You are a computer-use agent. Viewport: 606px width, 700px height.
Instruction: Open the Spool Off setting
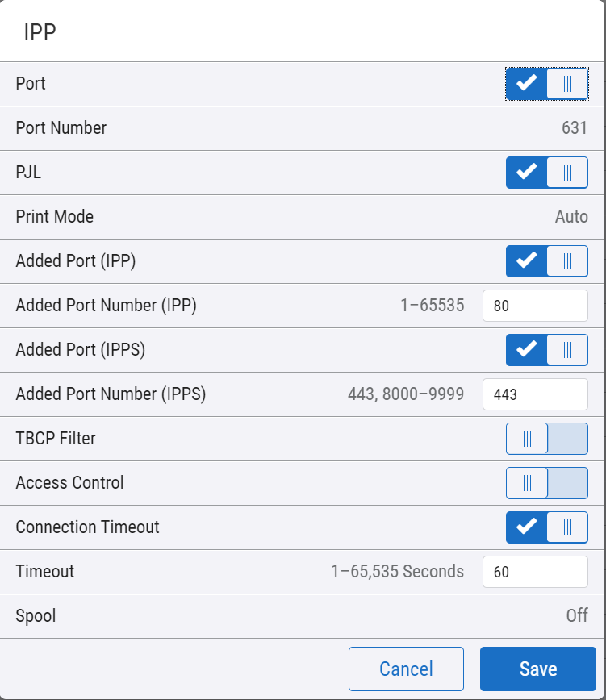[x=576, y=616]
